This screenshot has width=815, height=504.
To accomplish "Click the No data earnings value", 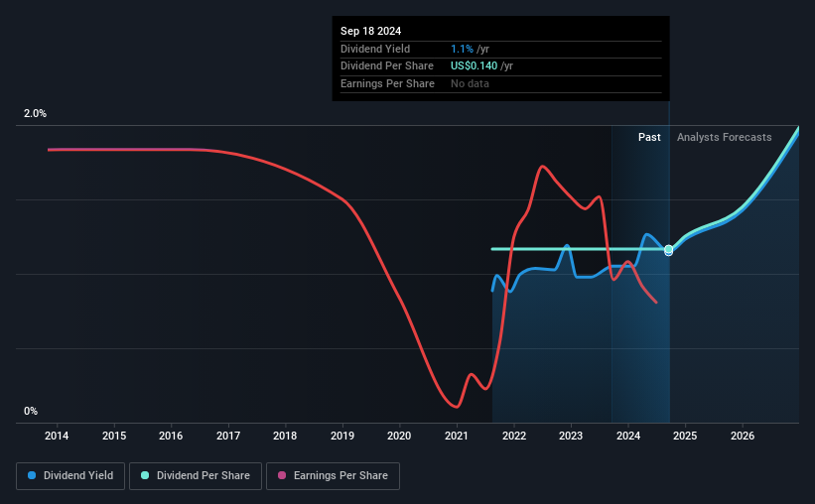I will pyautogui.click(x=470, y=83).
